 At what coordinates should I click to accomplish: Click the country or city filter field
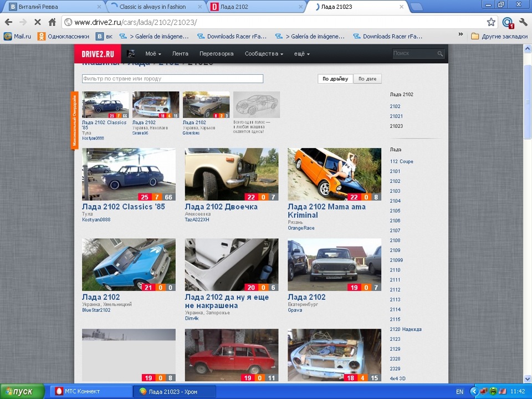click(x=172, y=79)
